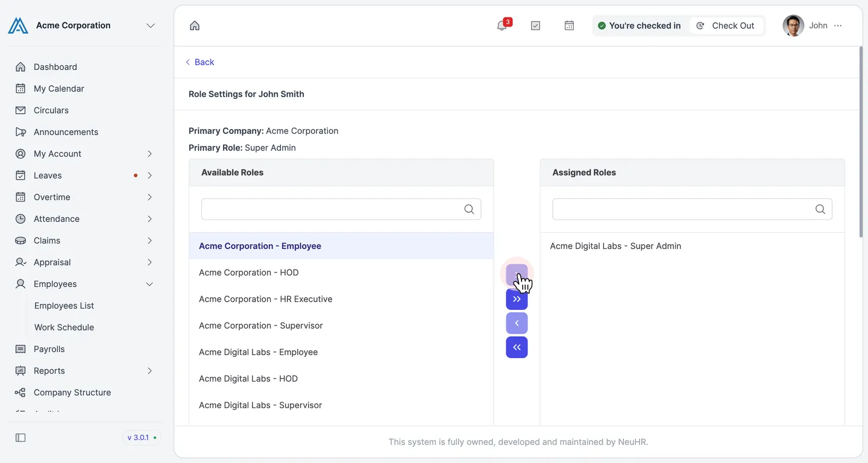Click the Payrolls sidebar icon
The height and width of the screenshot is (463, 868).
[x=20, y=349]
